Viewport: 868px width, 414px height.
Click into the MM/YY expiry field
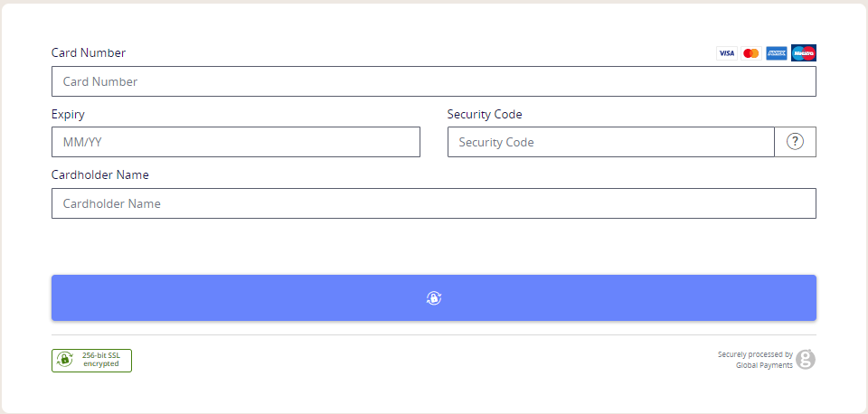pyautogui.click(x=236, y=142)
